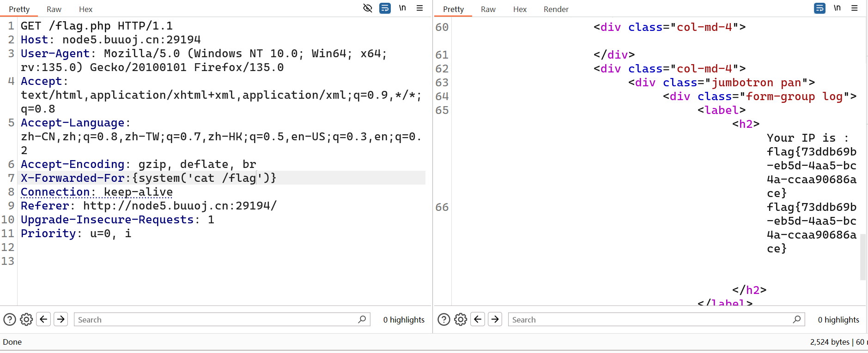Toggle line wrap icon in response pane
This screenshot has height=353, width=868.
819,8
